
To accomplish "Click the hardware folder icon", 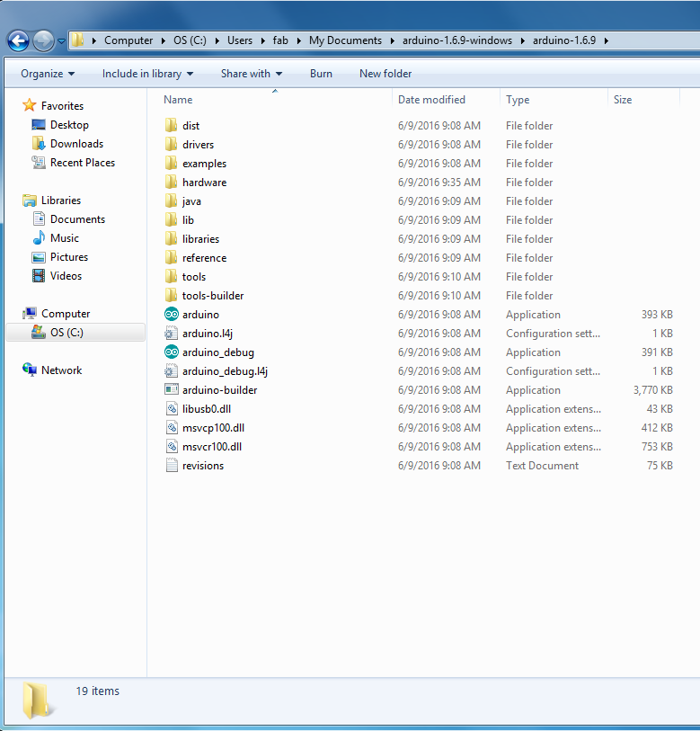I will click(x=171, y=183).
